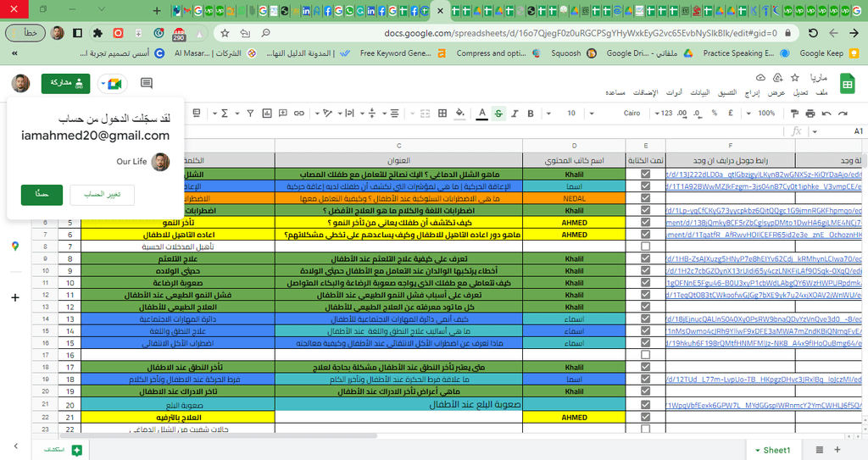
Task: Open the 100% zoom dropdown
Action: 761,114
